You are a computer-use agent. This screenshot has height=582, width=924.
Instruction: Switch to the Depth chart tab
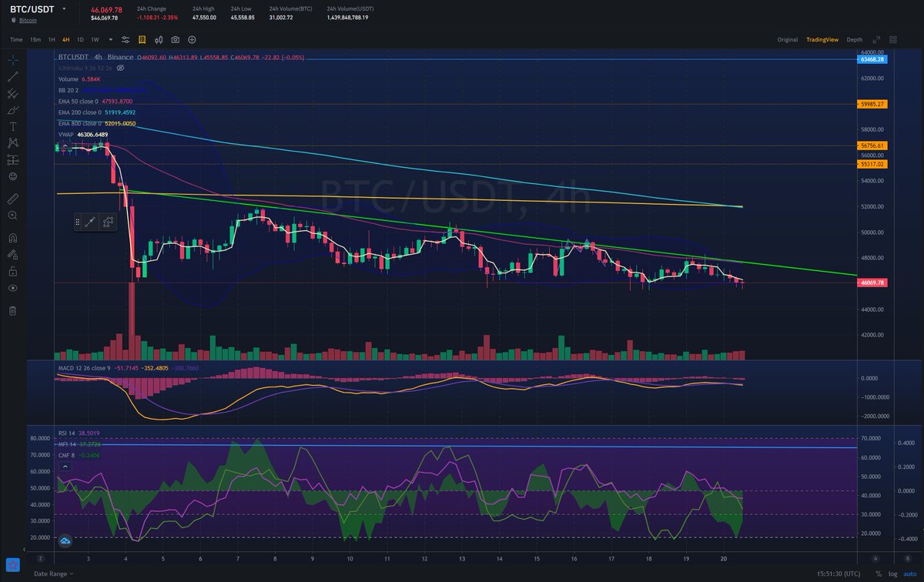point(855,39)
